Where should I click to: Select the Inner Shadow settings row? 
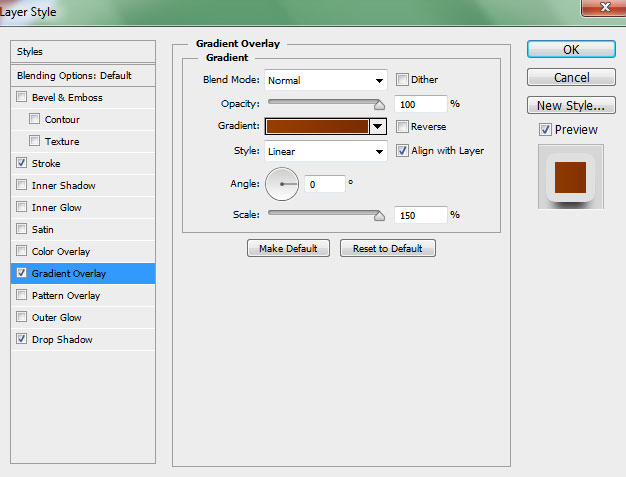[83, 185]
